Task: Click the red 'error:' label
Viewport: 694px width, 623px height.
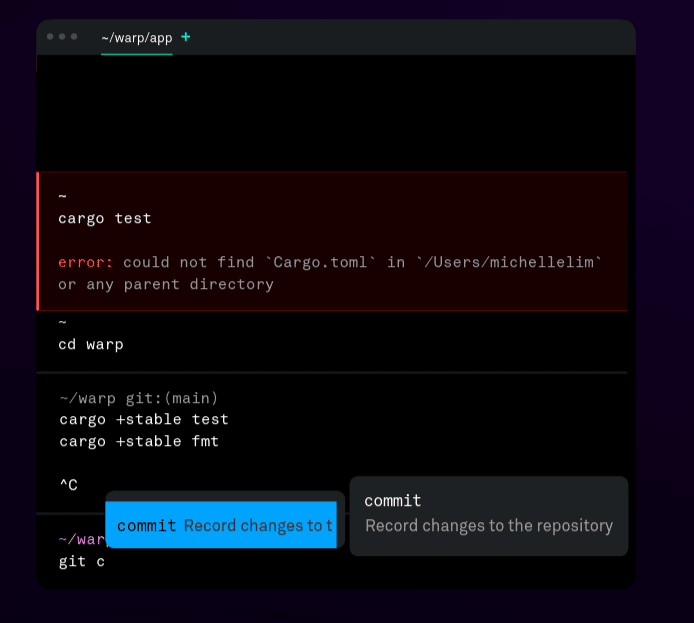Action: tap(85, 262)
